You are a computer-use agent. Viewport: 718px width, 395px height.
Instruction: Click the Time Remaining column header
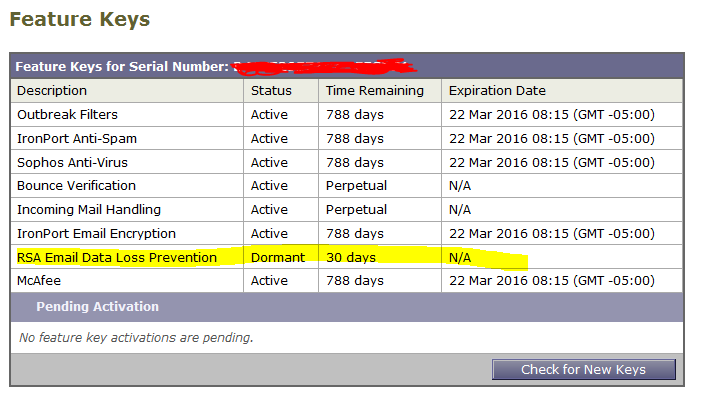[375, 91]
